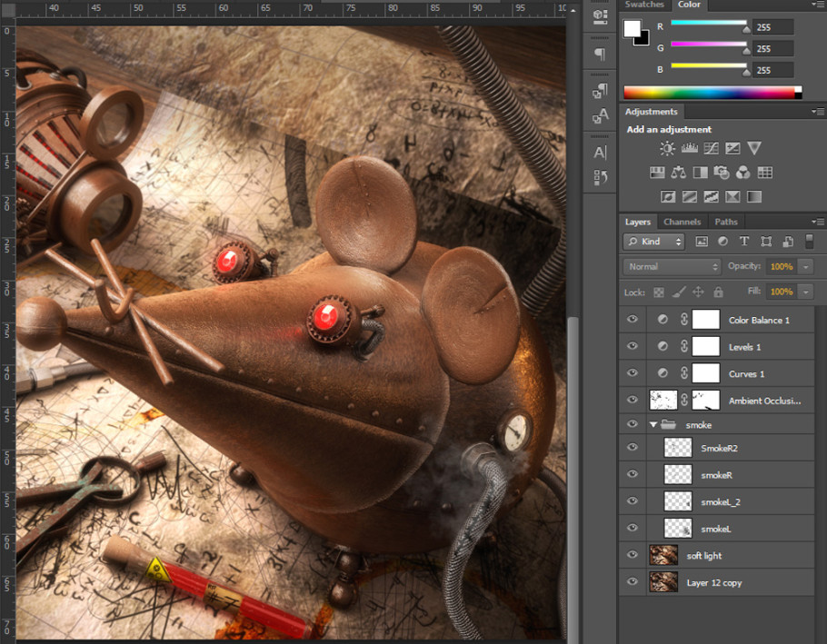Add a Gradient Map adjustment

point(754,196)
